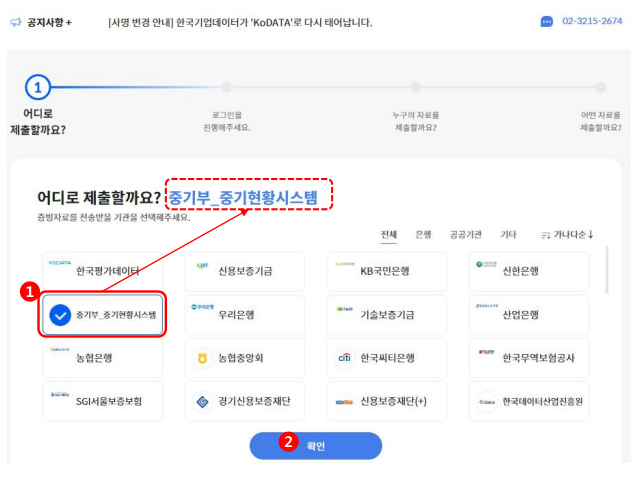638x487 pixels.
Task: Click the SGI logo on SGI서울보증보험 card
Action: click(x=60, y=394)
